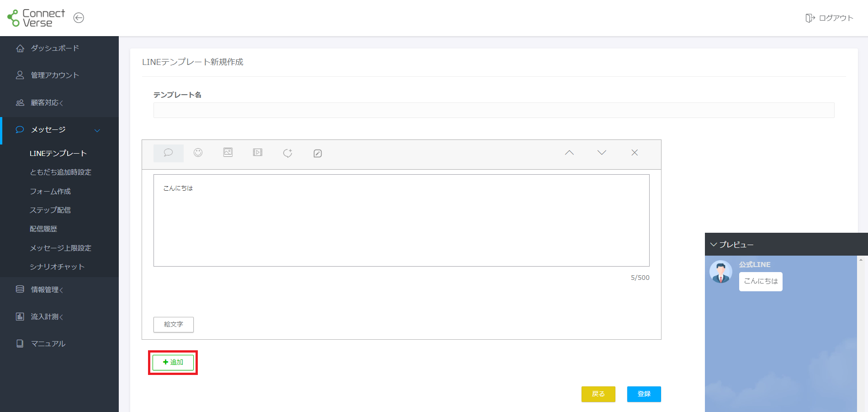Open メッセージ上限設定 settings
This screenshot has height=412, width=868.
(x=60, y=248)
